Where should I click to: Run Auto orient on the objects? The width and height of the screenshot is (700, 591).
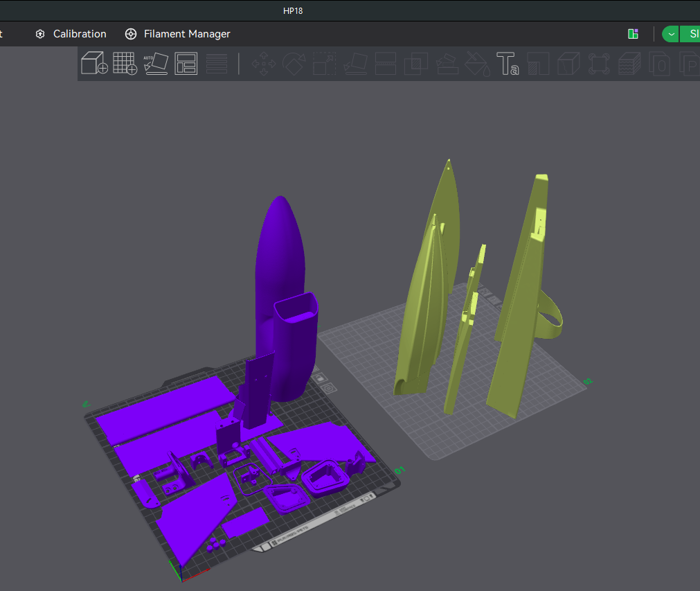[155, 64]
